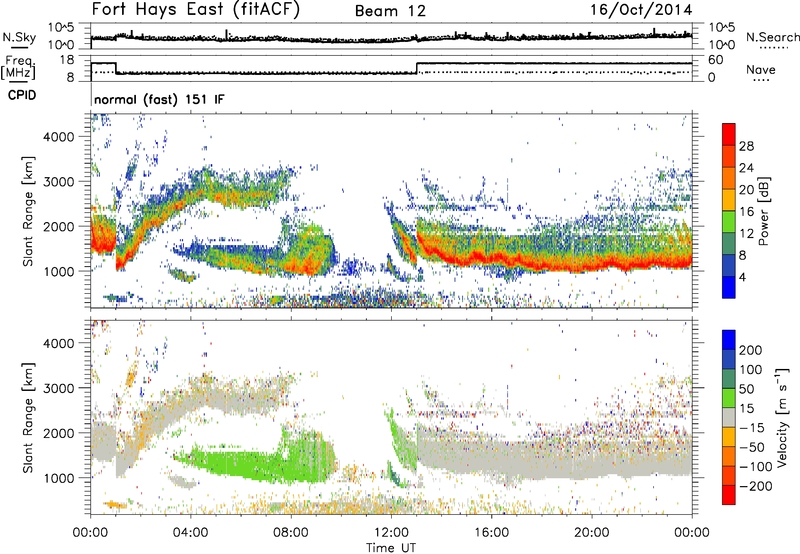Click the '20:00' time tick label
The height and width of the screenshot is (554, 800).
592,533
